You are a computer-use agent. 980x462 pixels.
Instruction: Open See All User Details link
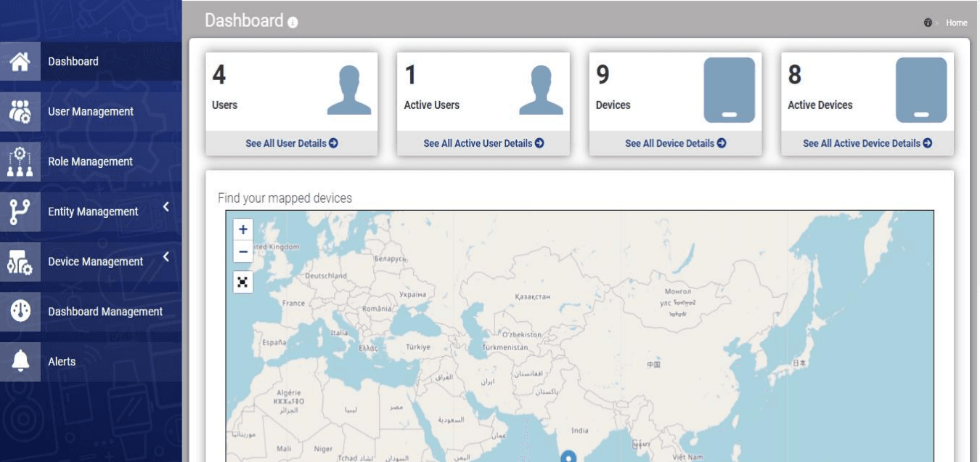[x=291, y=144]
